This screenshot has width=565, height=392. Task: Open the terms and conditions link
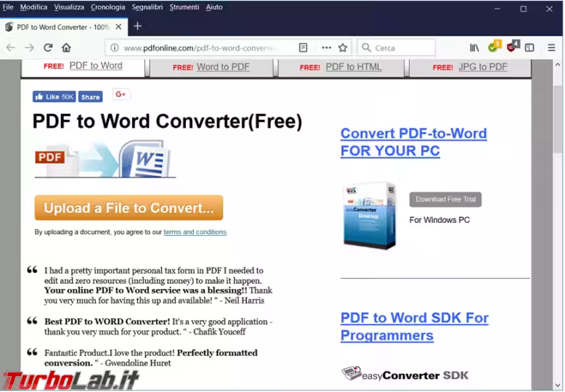pyautogui.click(x=195, y=232)
